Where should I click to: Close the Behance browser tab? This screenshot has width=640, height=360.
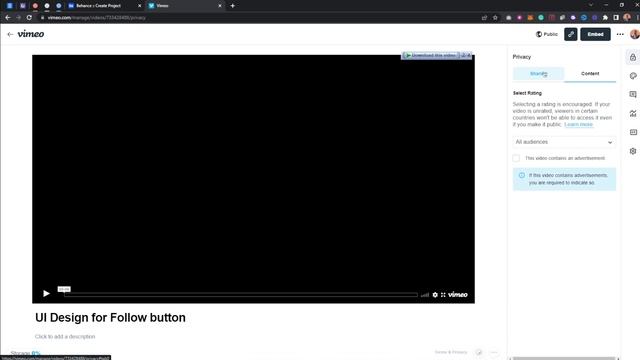tap(139, 6)
